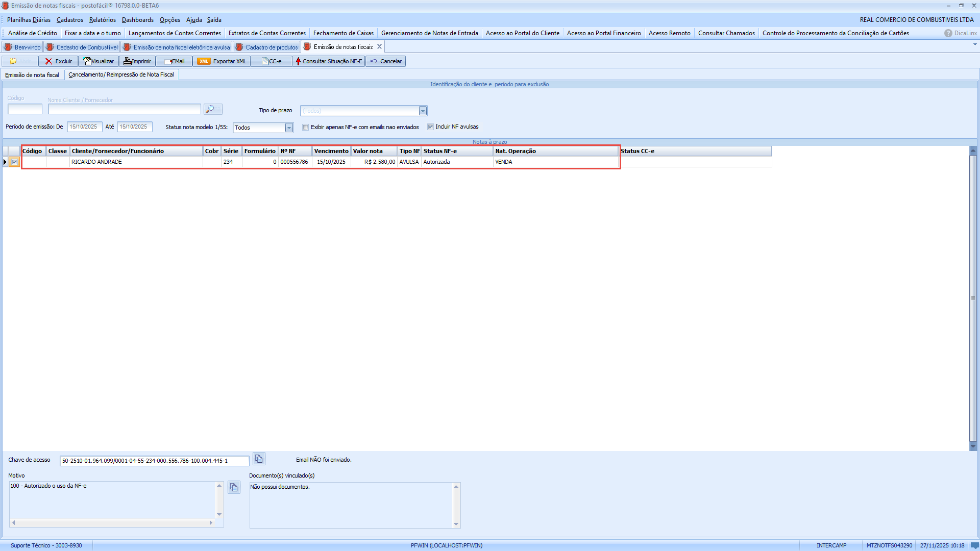Click the EMail envelope button
980x551 pixels.
pyautogui.click(x=174, y=61)
